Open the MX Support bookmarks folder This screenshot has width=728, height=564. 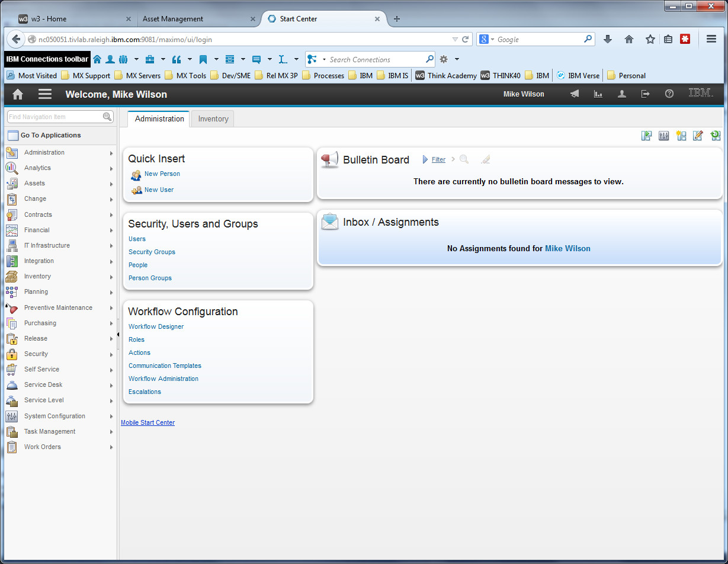[x=85, y=75]
